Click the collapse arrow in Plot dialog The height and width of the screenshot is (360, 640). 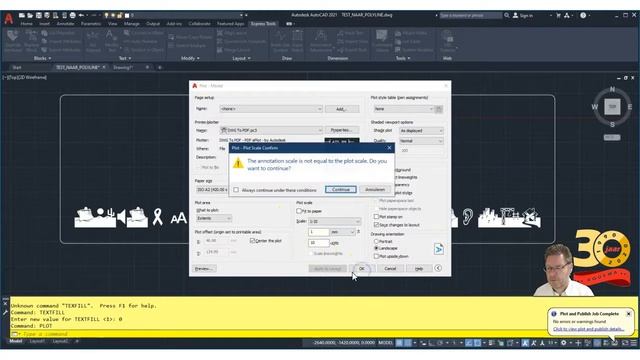[438, 268]
